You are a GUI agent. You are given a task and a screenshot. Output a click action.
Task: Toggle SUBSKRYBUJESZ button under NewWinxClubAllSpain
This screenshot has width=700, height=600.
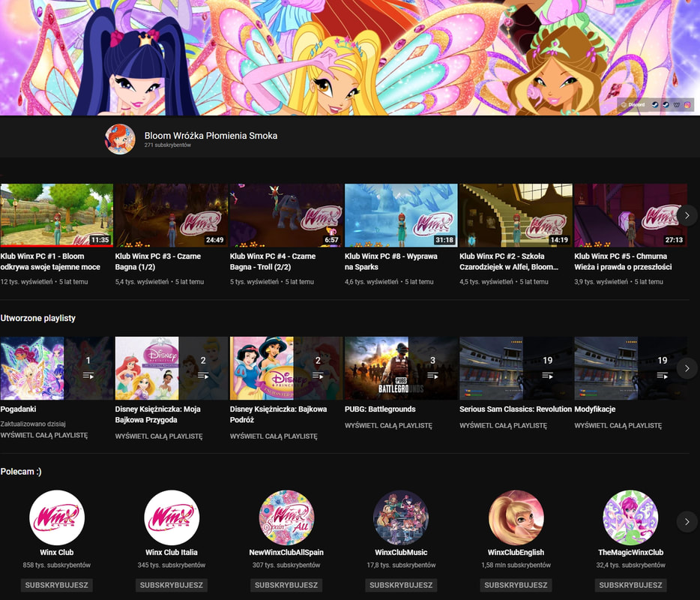286,585
